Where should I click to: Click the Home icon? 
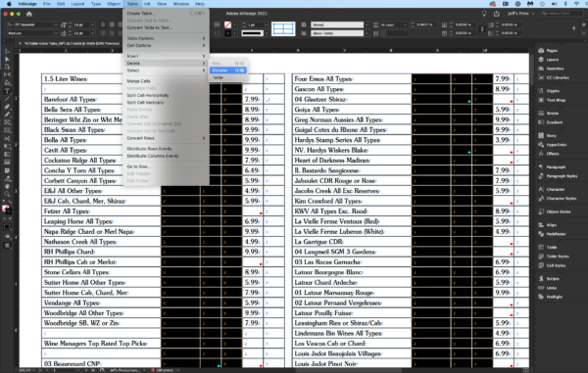click(x=29, y=14)
